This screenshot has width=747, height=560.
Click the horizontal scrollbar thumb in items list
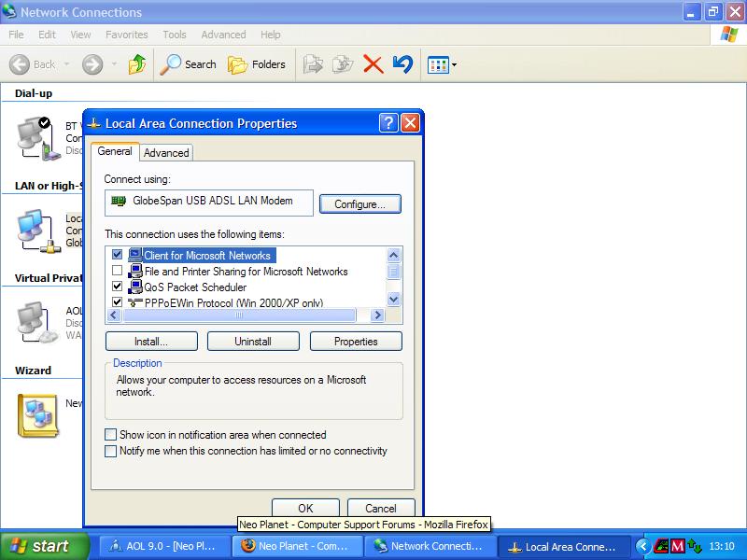coord(239,315)
